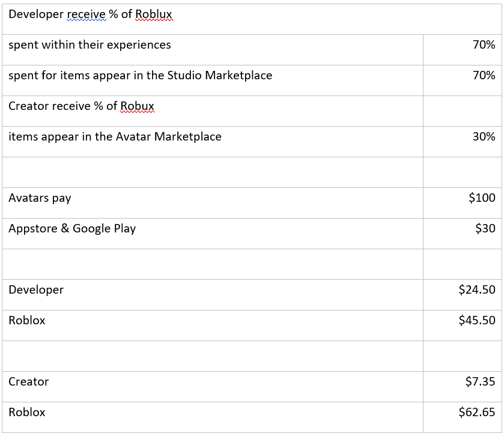
Task: Click the 70% value in Studio Marketplace row
Action: click(x=484, y=76)
